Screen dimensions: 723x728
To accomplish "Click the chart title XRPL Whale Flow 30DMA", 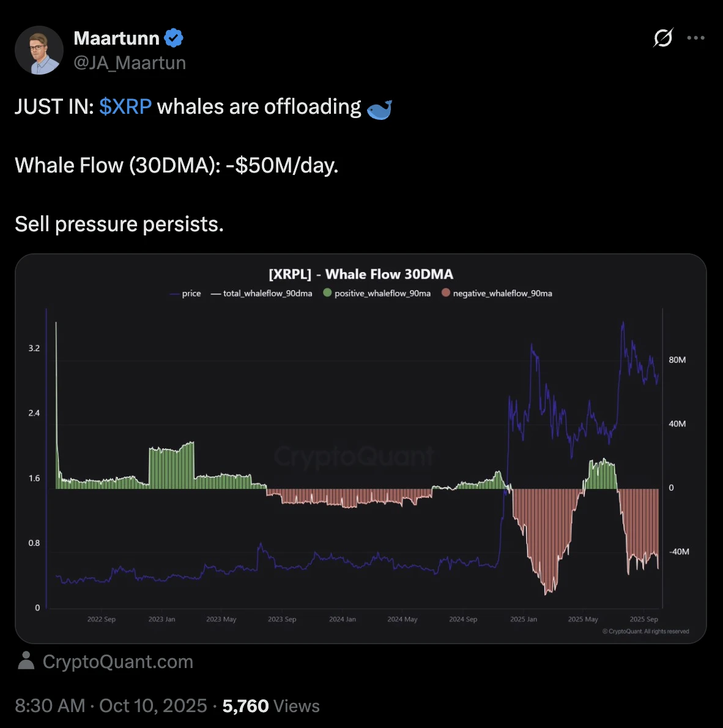I will 361,274.
